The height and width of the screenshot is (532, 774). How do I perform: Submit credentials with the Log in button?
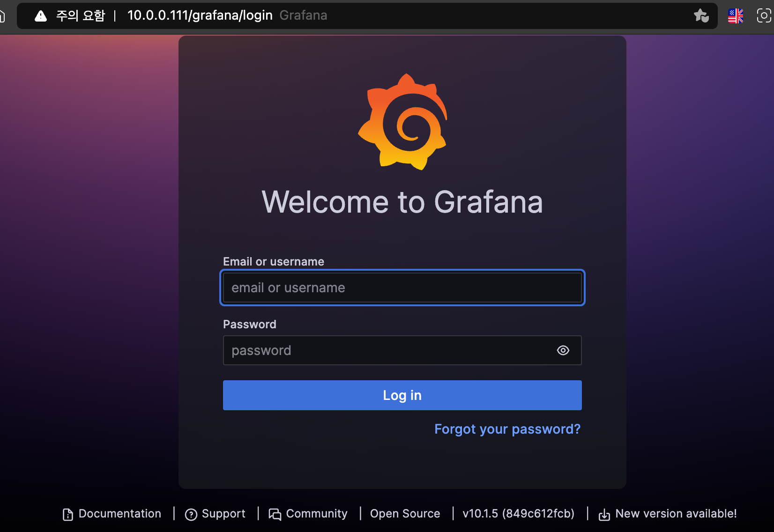pyautogui.click(x=402, y=395)
